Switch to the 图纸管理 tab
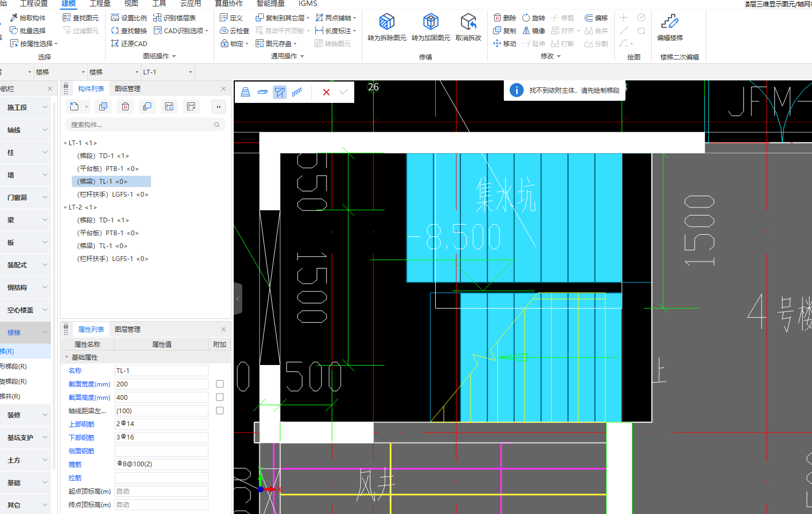812x514 pixels. 128,88
